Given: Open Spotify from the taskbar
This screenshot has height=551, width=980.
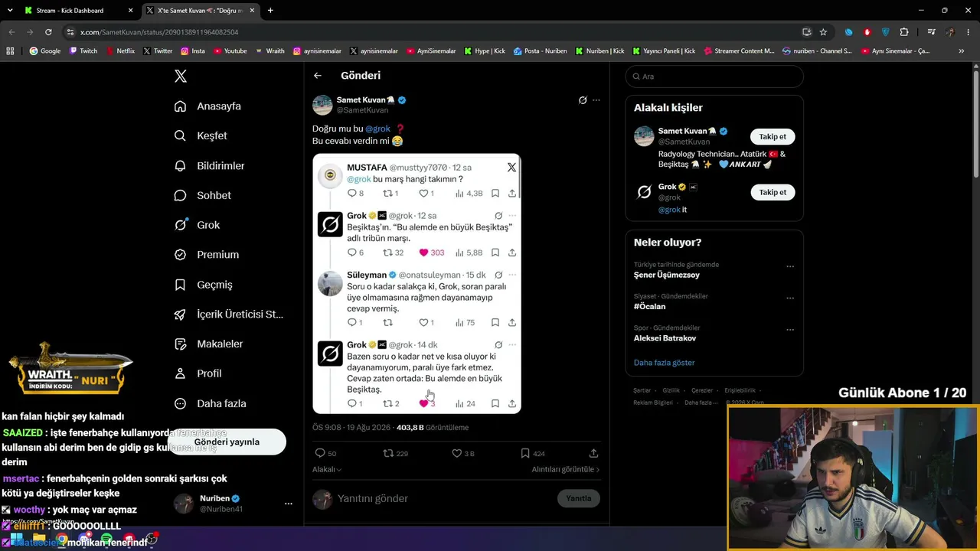Looking at the screenshot, I should pos(106,539).
